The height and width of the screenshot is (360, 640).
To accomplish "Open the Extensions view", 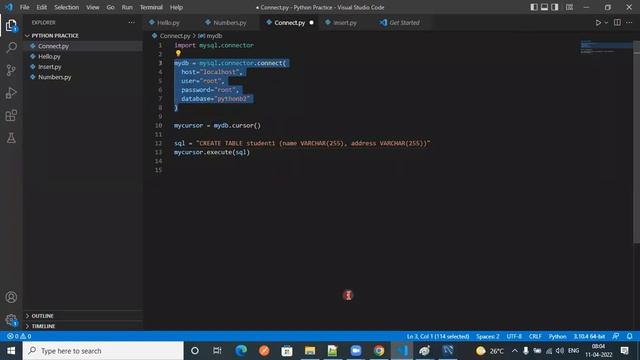I will (x=11, y=116).
